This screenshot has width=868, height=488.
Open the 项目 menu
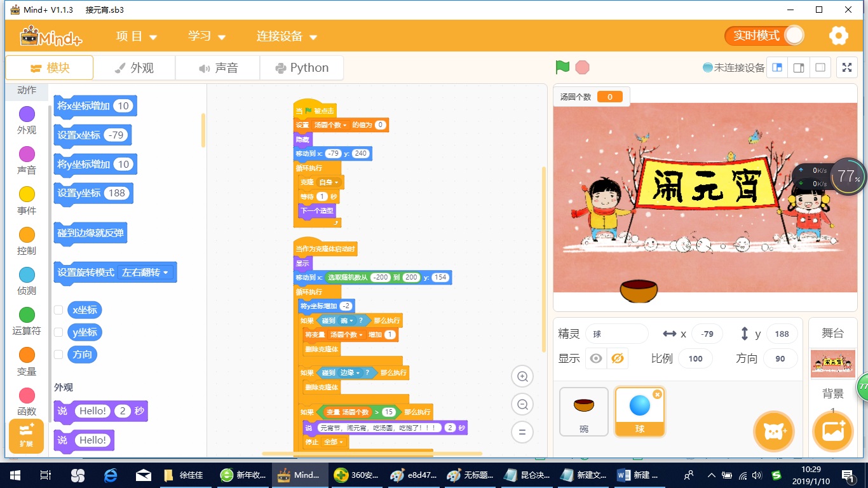pyautogui.click(x=137, y=36)
